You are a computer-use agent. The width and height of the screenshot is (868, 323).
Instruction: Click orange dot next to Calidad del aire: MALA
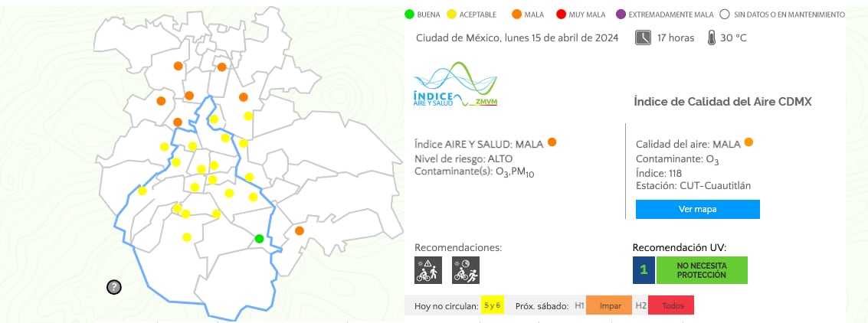tap(748, 142)
